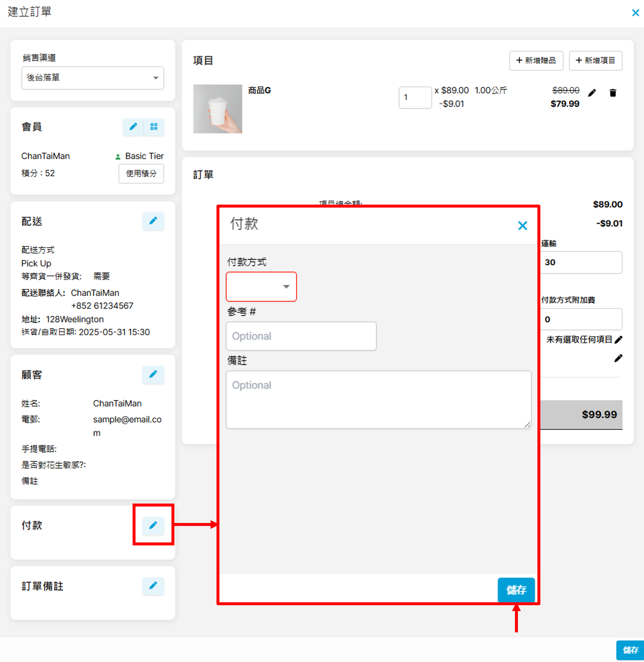
Task: Click pencil beside 未有選取任何項目
Action: click(x=618, y=340)
